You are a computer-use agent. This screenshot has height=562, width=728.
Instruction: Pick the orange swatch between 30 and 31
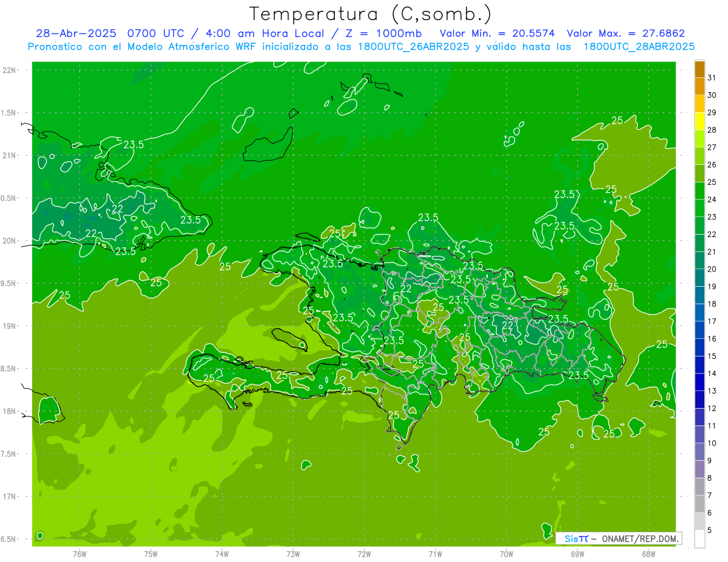coord(699,86)
